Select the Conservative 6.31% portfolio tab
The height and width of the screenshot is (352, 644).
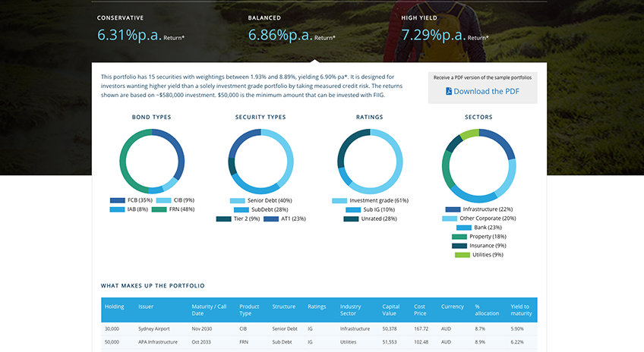point(140,30)
